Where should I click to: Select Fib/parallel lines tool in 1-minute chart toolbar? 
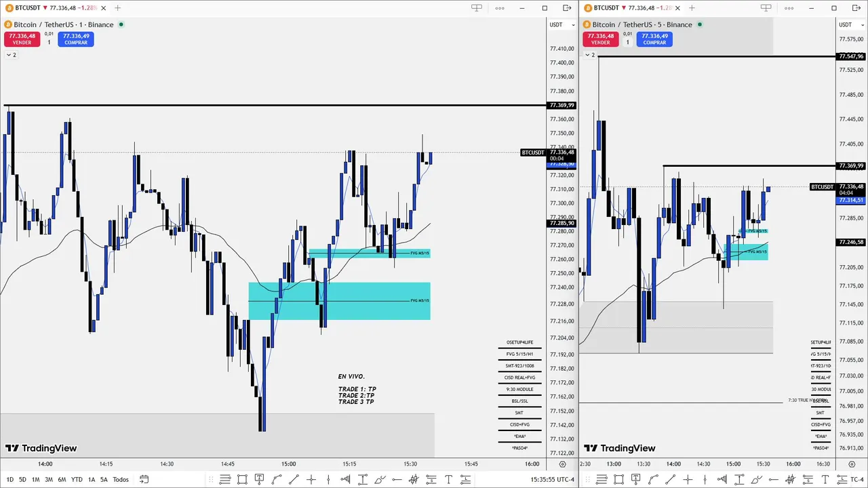pyautogui.click(x=225, y=479)
